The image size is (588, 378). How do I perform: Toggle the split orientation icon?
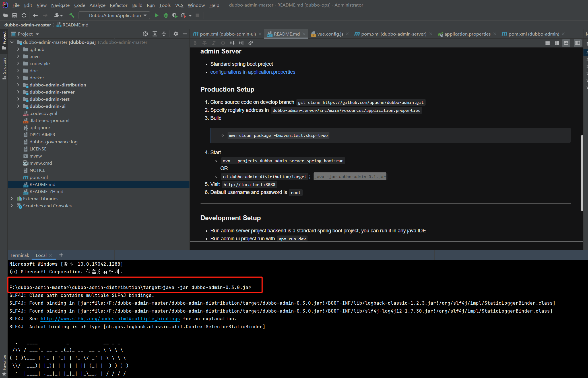[x=577, y=43]
